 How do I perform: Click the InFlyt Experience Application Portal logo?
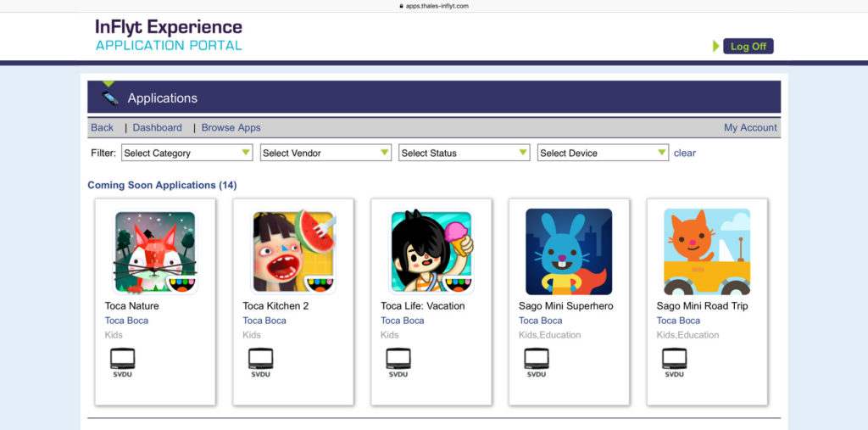tap(169, 35)
